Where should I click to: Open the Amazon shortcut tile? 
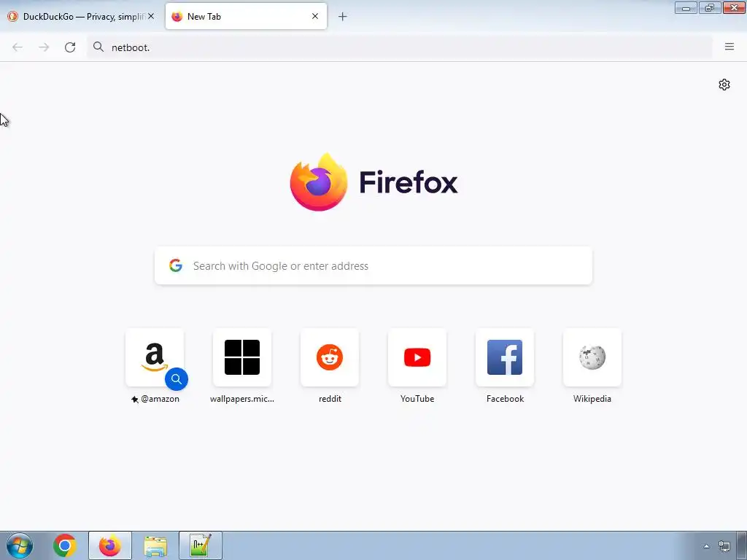point(155,357)
